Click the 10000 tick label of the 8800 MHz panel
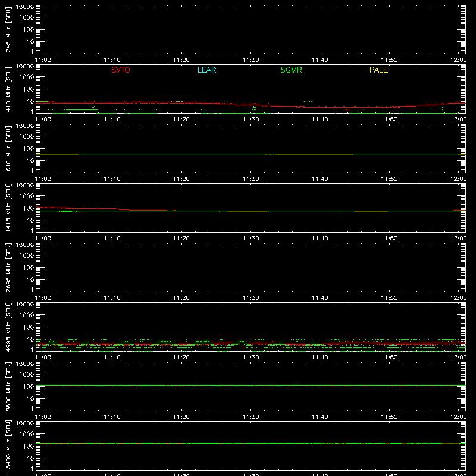This screenshot has width=476, height=476. 25,364
